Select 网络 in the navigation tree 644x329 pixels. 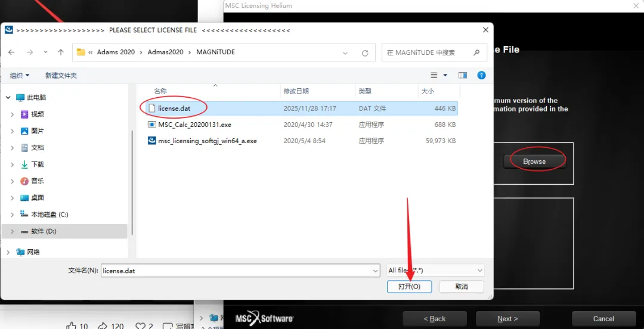tap(33, 252)
